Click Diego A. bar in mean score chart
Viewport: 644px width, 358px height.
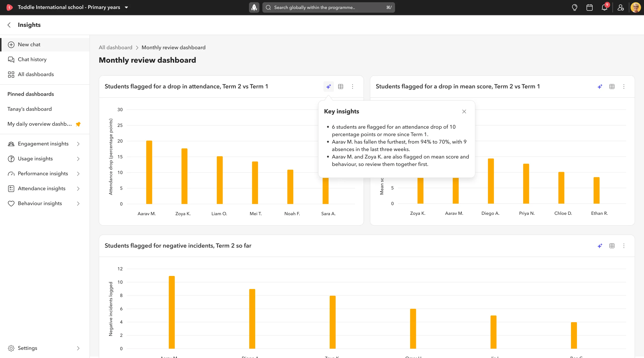pos(491,181)
